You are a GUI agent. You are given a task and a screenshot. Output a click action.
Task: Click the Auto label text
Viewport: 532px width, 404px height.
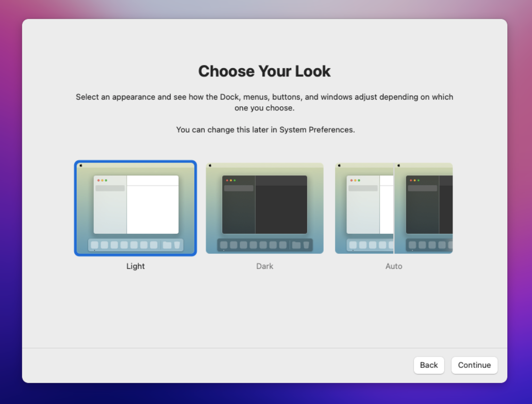394,266
